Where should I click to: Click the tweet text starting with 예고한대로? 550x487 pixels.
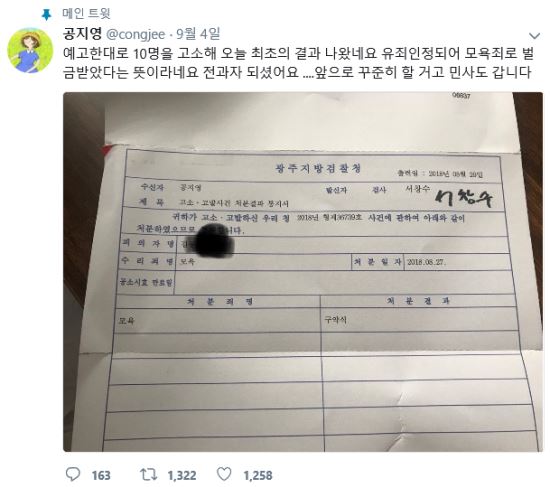point(299,63)
